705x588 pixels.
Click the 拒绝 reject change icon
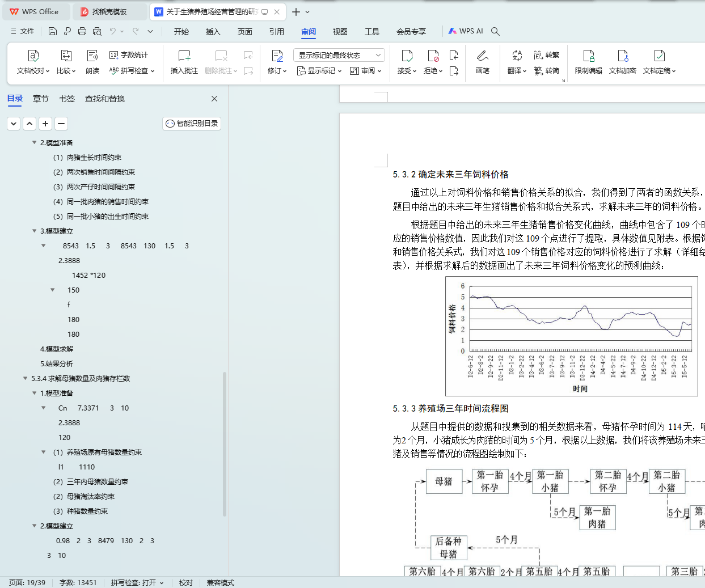[x=433, y=56]
